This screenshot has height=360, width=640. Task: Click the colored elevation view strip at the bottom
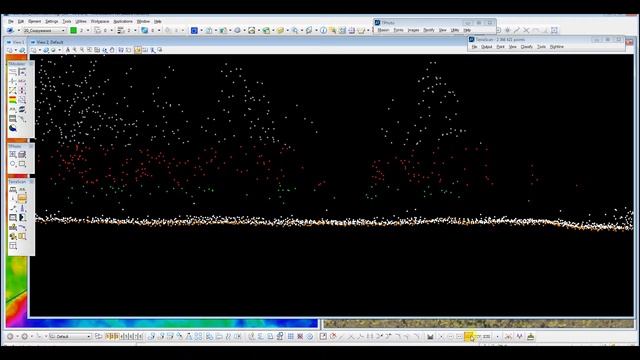pyautogui.click(x=162, y=323)
